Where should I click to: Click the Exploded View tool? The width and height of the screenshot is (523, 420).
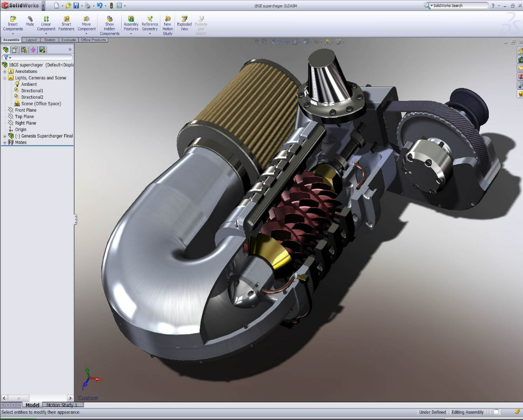[185, 23]
